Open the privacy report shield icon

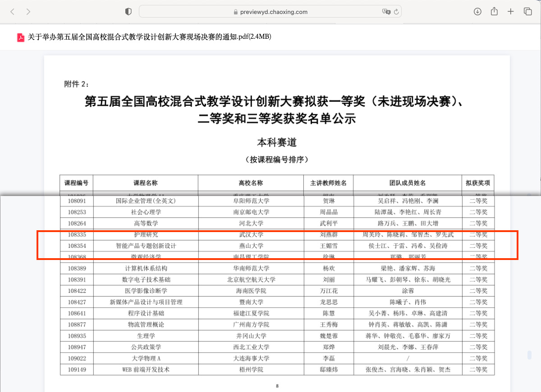(x=128, y=12)
